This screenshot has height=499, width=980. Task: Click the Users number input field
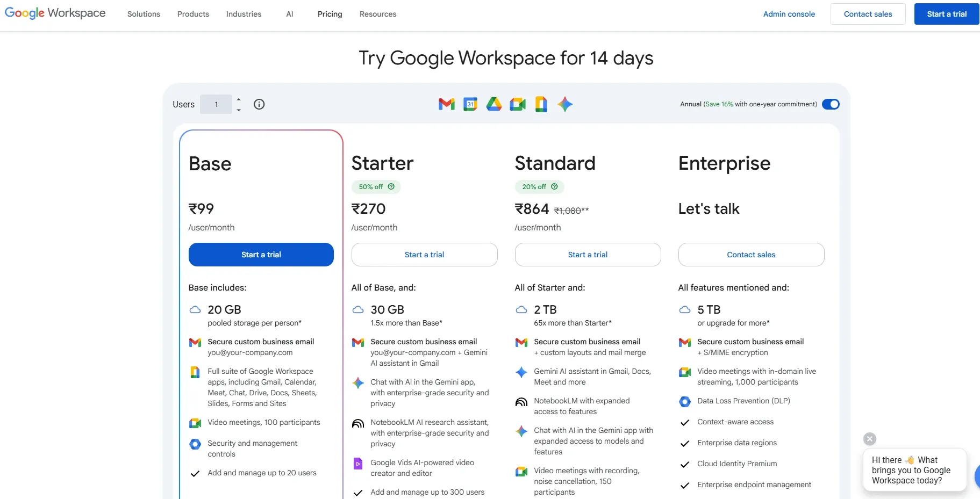coord(216,104)
